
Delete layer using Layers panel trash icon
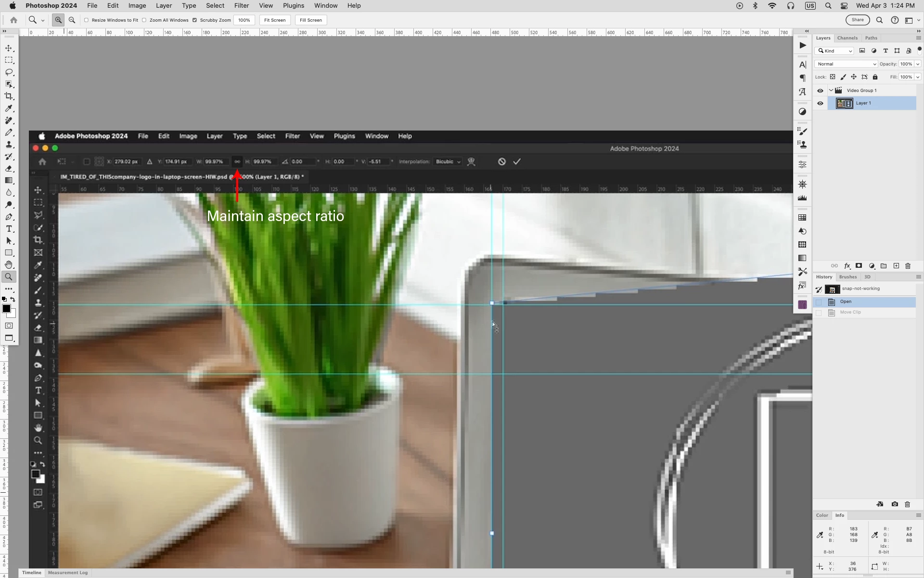(x=908, y=266)
